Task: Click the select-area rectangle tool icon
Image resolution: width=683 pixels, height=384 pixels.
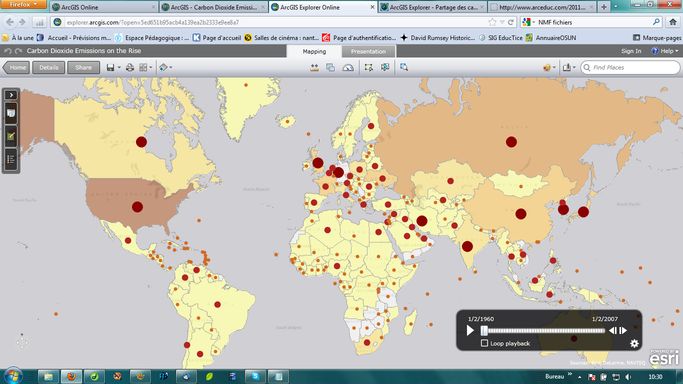Action: [369, 67]
